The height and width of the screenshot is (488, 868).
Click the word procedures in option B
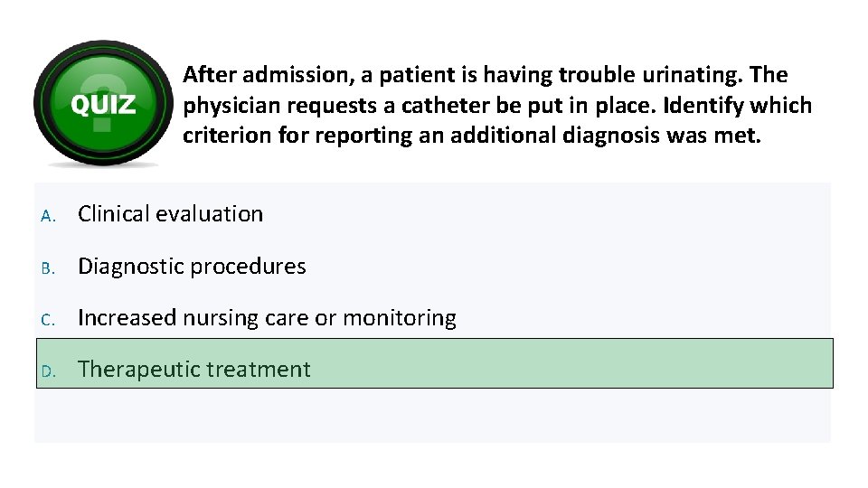coord(248,267)
